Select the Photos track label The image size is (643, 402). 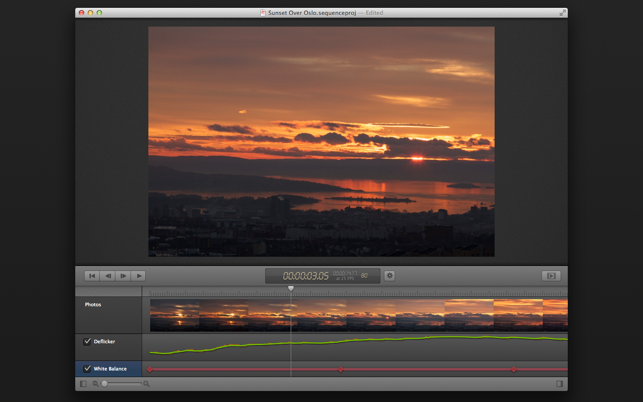tap(93, 304)
